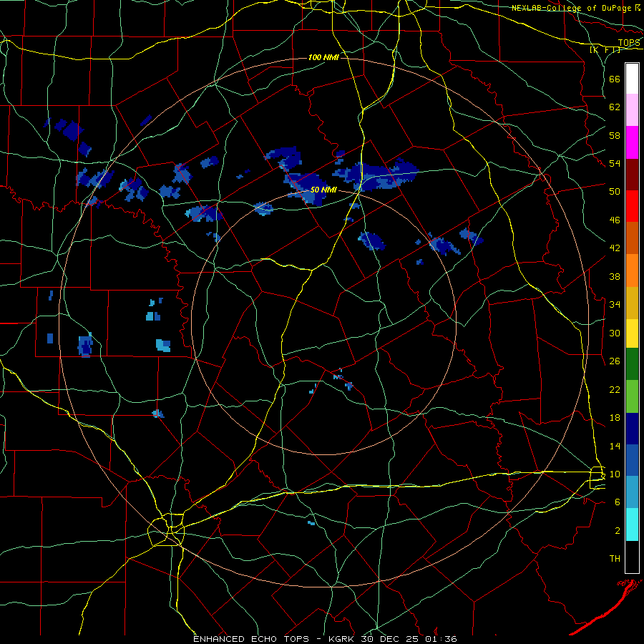
Task: Click the legend value "42"
Action: coord(615,248)
